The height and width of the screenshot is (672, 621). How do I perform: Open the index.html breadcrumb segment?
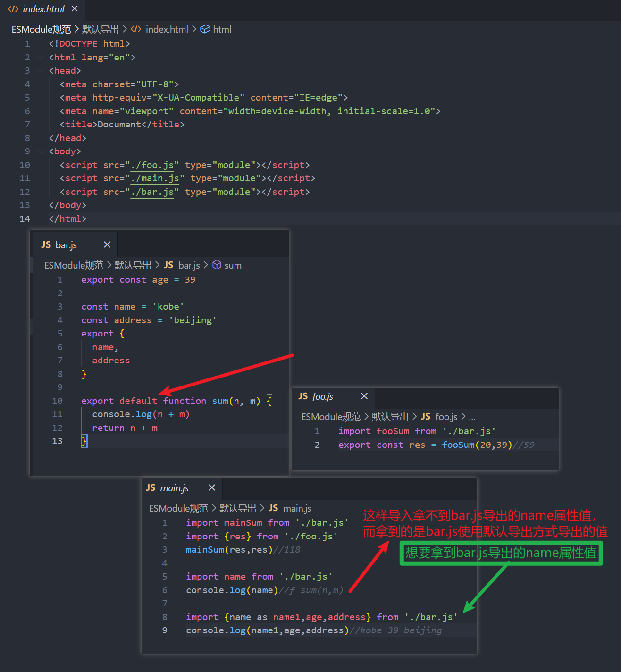point(167,29)
